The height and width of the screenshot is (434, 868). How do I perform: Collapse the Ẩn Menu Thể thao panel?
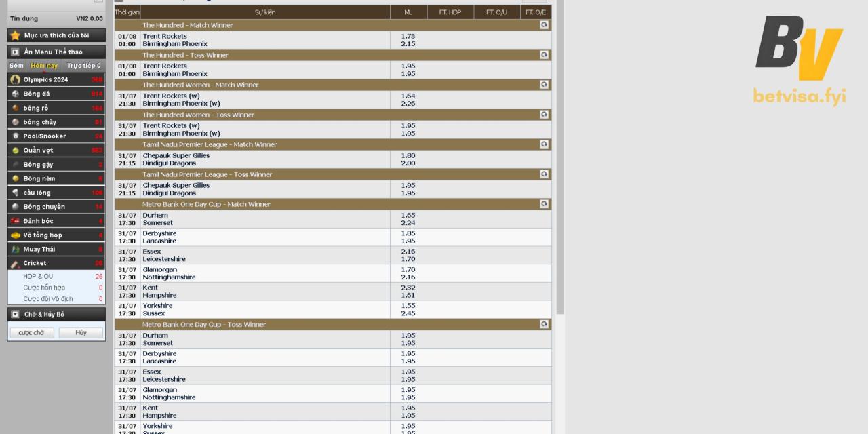coord(15,52)
